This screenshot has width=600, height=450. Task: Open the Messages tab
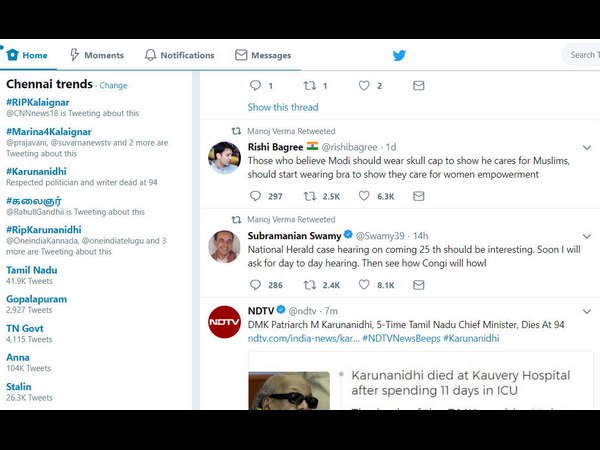263,55
